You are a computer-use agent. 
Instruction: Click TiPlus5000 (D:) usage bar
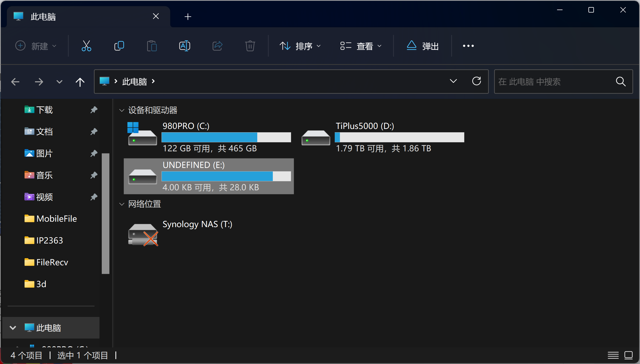(399, 137)
